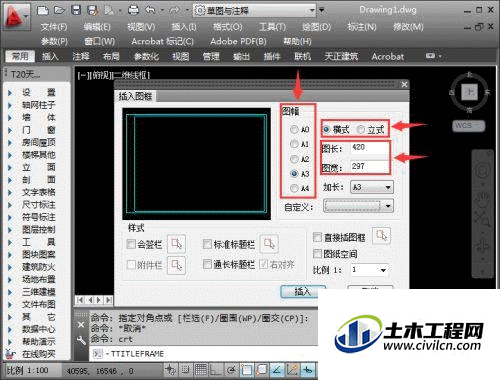Open the WCS coordinate system dropdown

469,126
